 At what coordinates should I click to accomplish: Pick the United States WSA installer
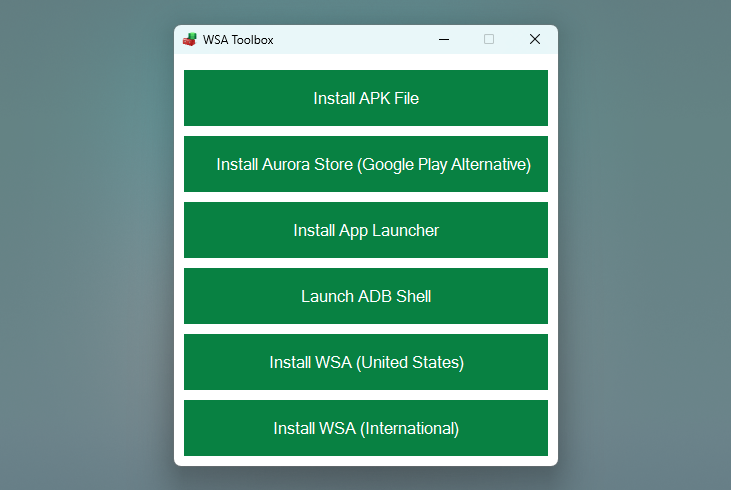[366, 362]
